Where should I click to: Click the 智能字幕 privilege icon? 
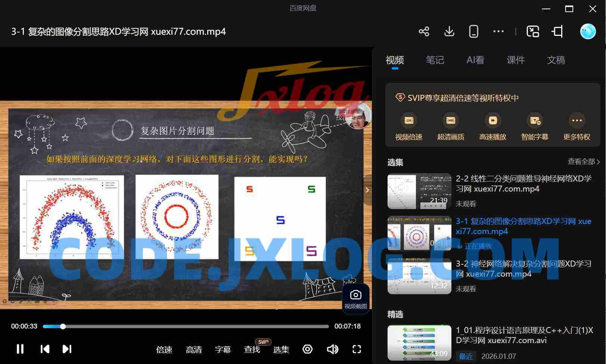pyautogui.click(x=535, y=120)
